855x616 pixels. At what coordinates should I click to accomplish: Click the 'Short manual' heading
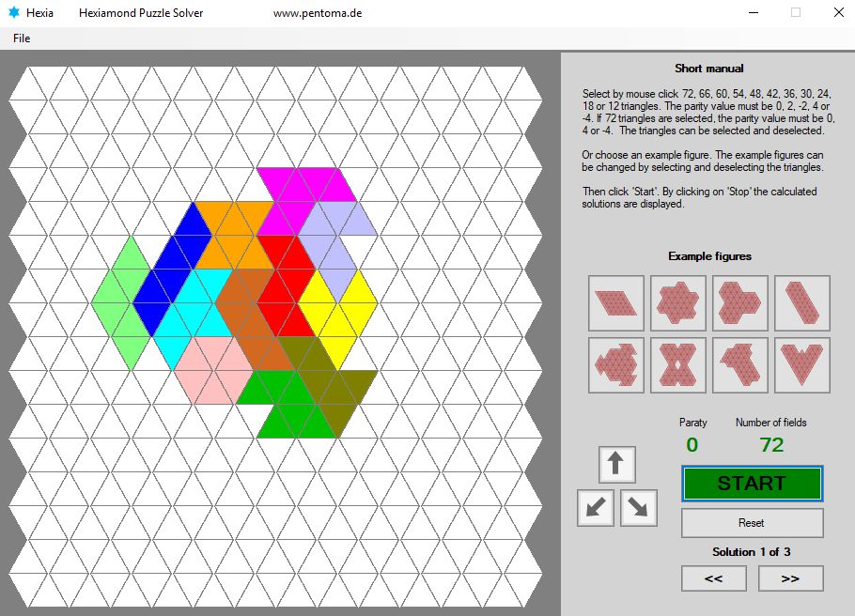[x=708, y=69]
